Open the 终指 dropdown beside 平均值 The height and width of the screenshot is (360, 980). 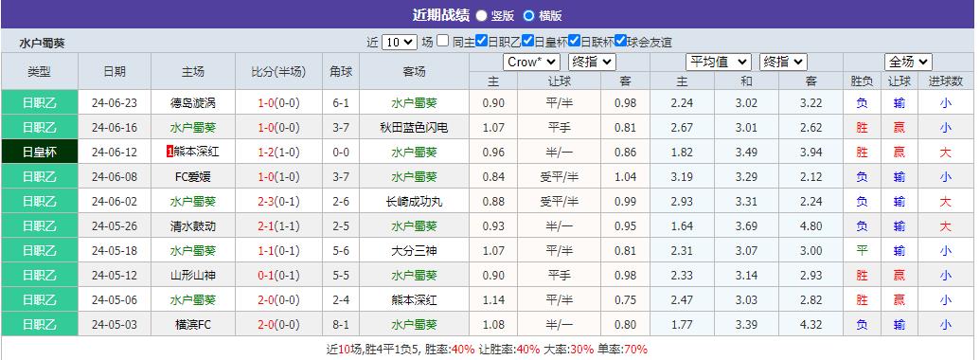tap(783, 62)
